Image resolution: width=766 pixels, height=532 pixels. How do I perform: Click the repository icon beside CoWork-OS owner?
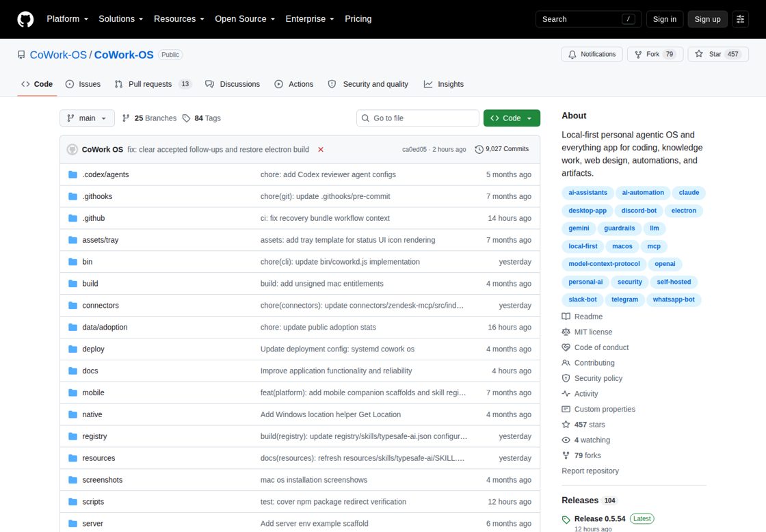click(x=21, y=55)
